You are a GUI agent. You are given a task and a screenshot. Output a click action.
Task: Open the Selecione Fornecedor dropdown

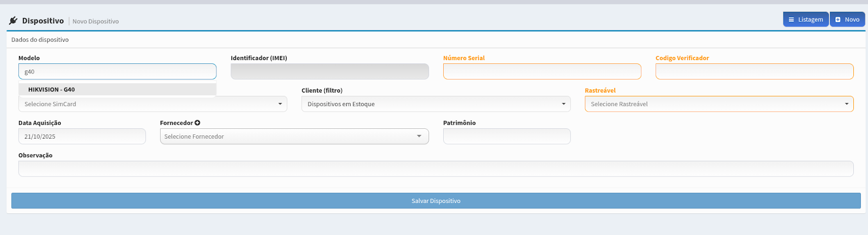[x=295, y=136]
